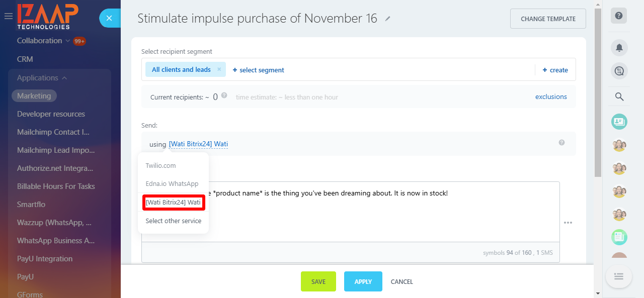Expand the [Wati Bitrix24] Wati sender dropdown
644x298 pixels.
[198, 144]
